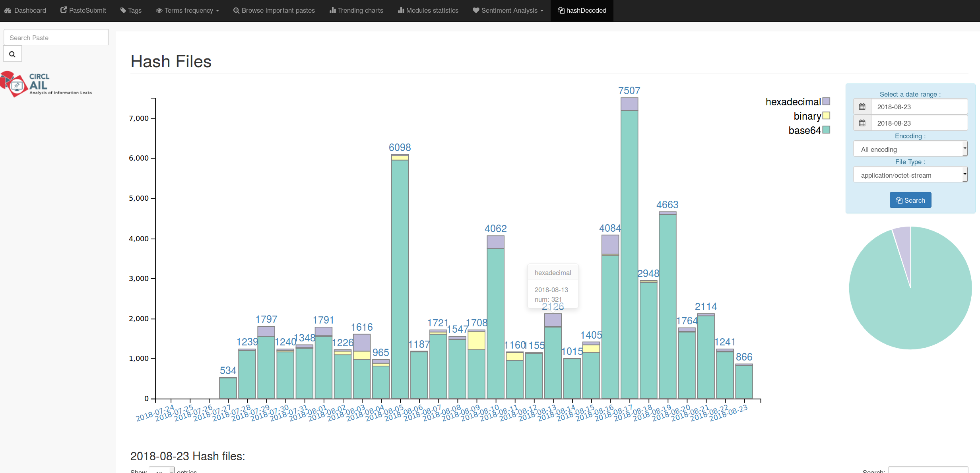Image resolution: width=980 pixels, height=473 pixels.
Task: Toggle binary series in chart legend
Action: coord(826,116)
